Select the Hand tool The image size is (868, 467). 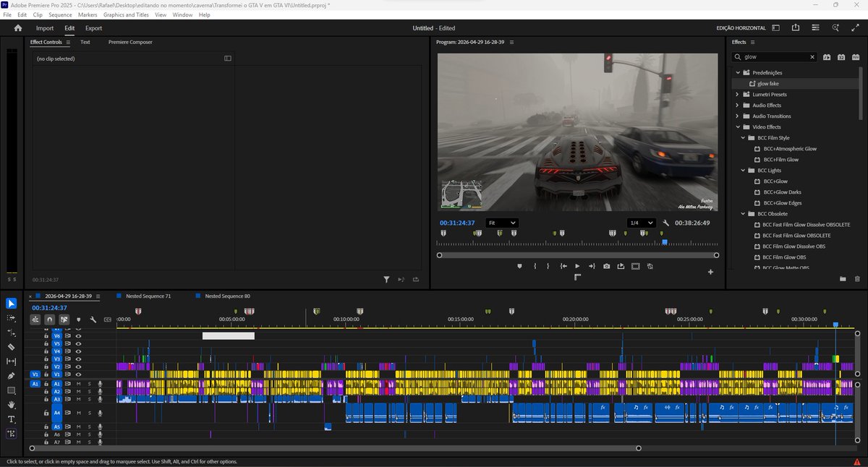(x=12, y=405)
